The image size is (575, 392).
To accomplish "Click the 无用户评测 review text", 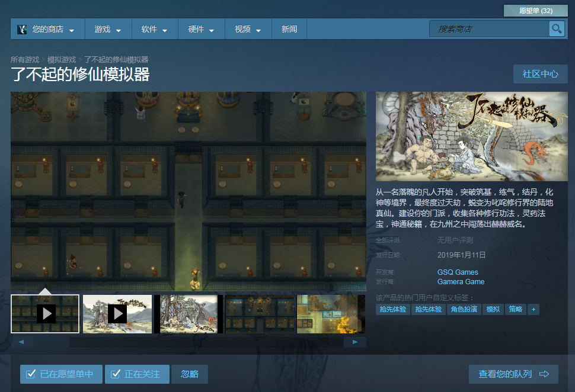I will point(455,240).
